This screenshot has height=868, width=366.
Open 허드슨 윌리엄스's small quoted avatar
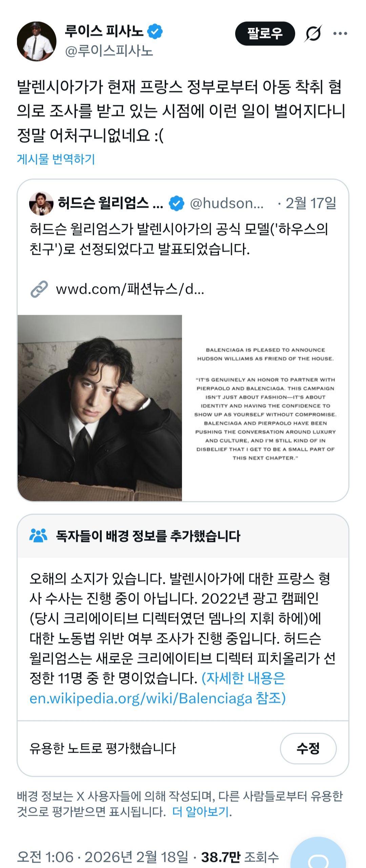[x=41, y=204]
